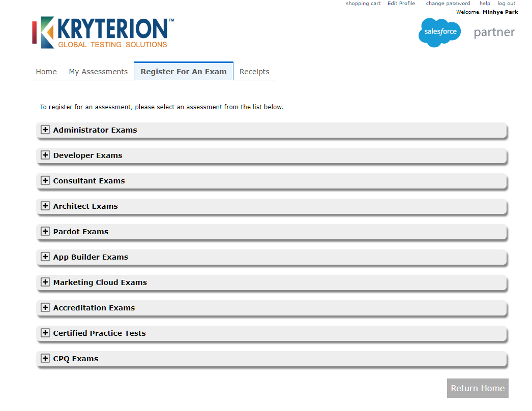Click the Return Home button

tap(478, 388)
